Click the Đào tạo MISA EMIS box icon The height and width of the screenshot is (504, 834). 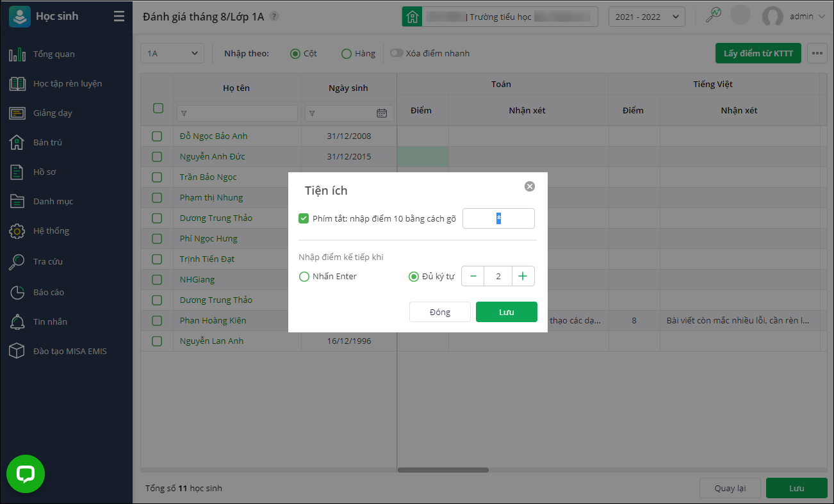pyautogui.click(x=17, y=352)
